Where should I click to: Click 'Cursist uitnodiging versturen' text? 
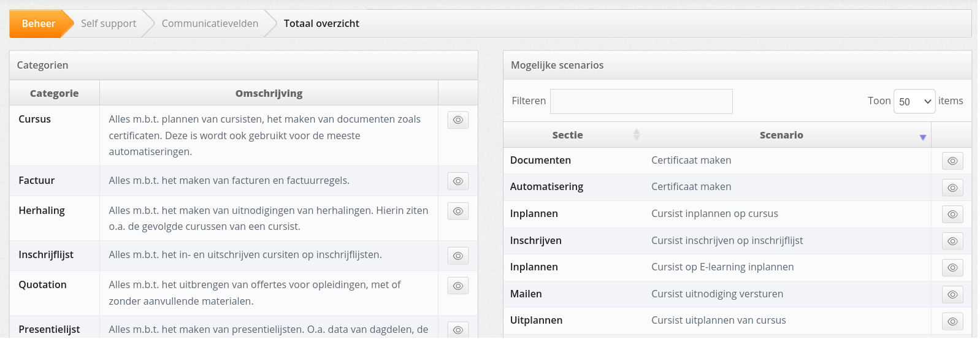(717, 294)
